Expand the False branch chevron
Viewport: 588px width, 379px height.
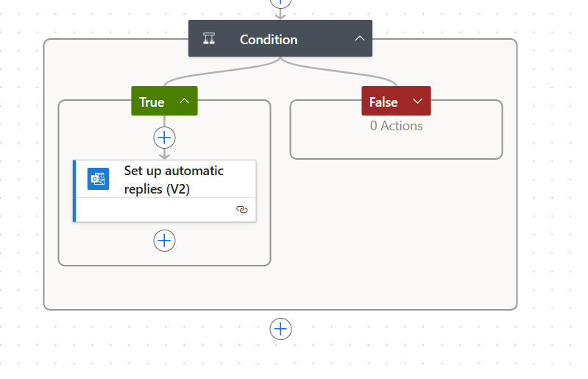418,102
